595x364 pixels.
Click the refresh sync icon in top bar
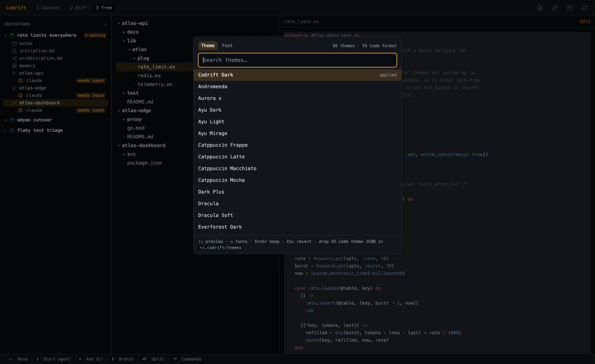[585, 8]
